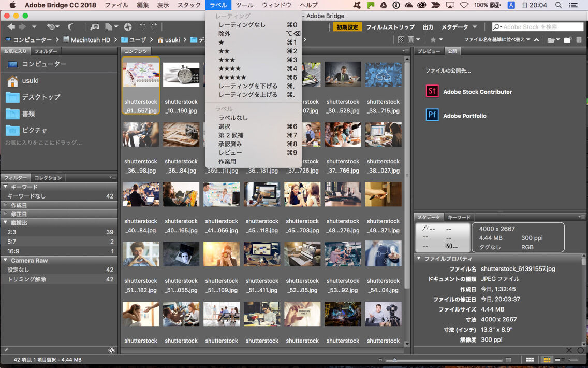
Task: Open the parent/favorites navigation dropdown arrow
Action: point(34,26)
